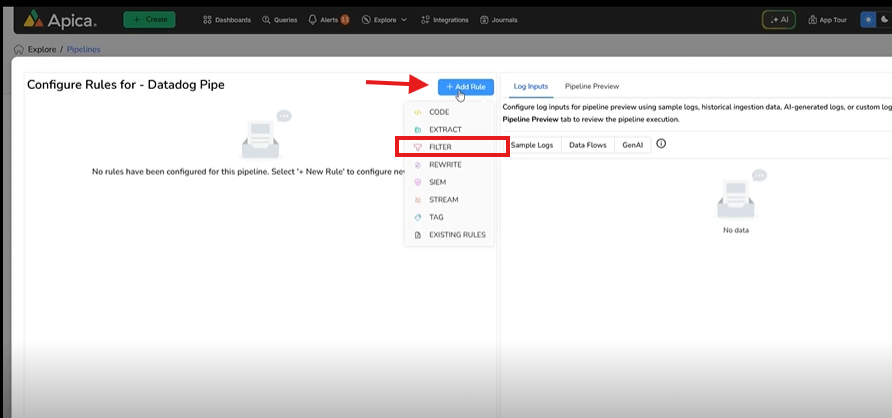This screenshot has height=418, width=892.
Task: Start the App Tour
Action: coord(826,19)
